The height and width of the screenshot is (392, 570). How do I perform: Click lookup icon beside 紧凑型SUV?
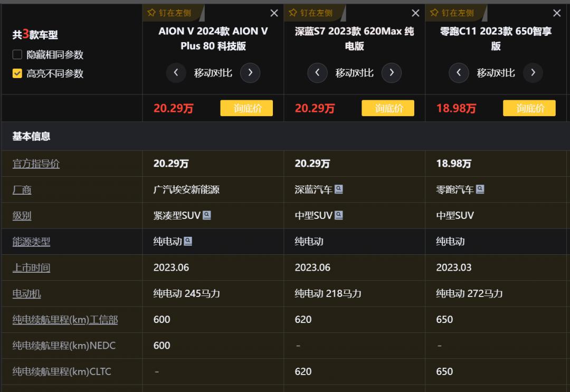pyautogui.click(x=207, y=215)
